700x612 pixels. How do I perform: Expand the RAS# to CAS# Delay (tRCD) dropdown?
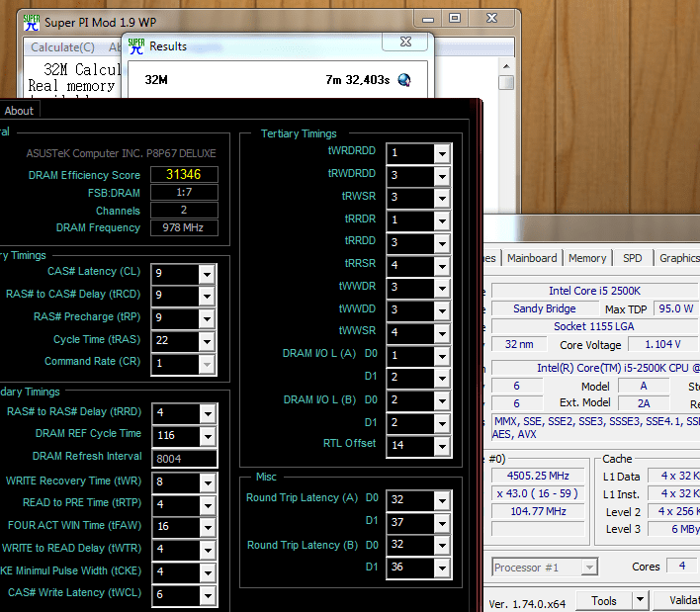pyautogui.click(x=208, y=296)
